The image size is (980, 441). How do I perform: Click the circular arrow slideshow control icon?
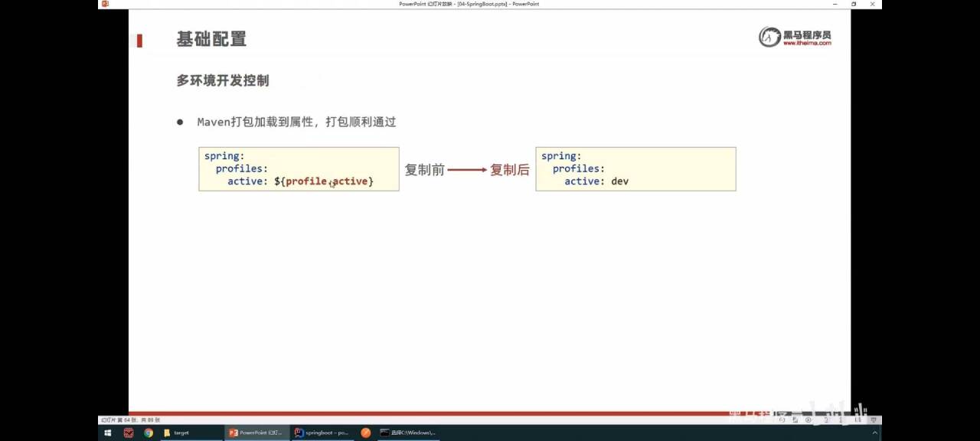(782, 420)
